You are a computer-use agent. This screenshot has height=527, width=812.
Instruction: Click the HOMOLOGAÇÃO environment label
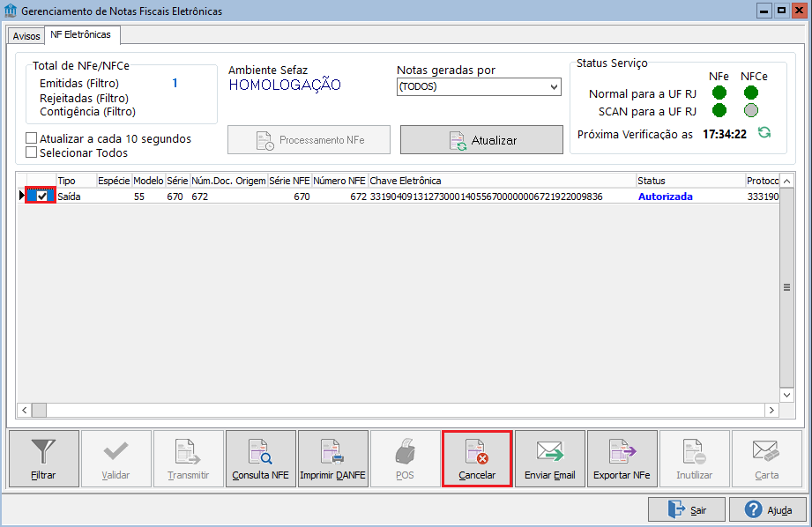point(285,85)
